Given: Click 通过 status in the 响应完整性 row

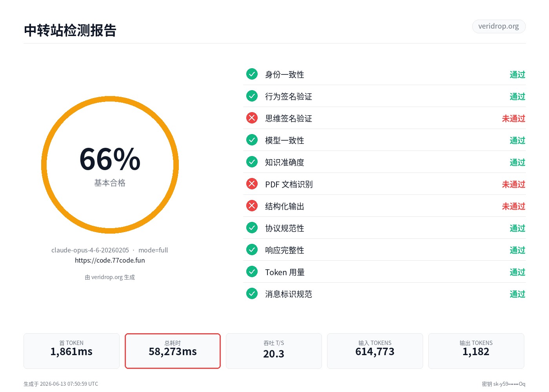Looking at the screenshot, I should (x=518, y=250).
